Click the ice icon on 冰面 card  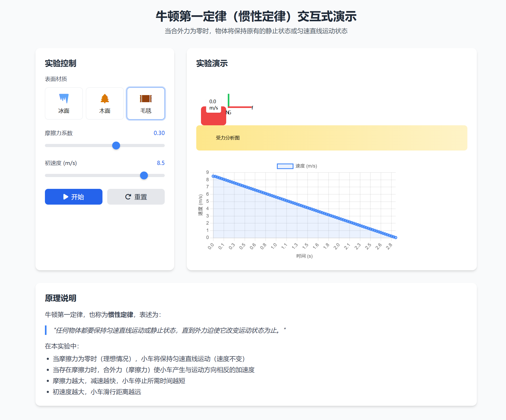(x=64, y=98)
